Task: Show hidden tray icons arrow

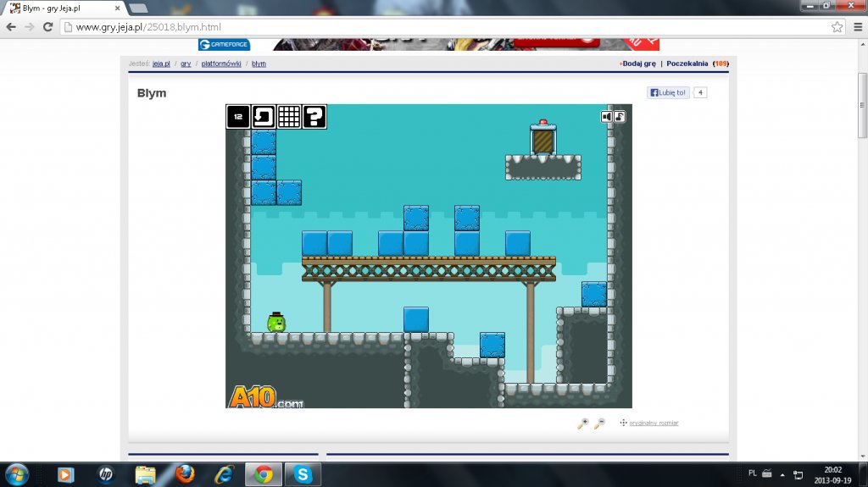Action: tap(782, 473)
